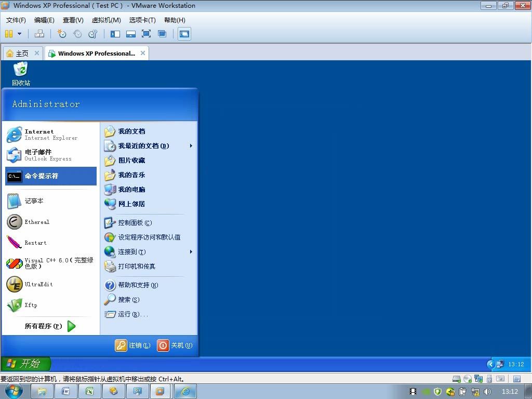Click the send Ctrl+Alt+Del toolbar icon
This screenshot has height=399, width=532.
[39, 34]
